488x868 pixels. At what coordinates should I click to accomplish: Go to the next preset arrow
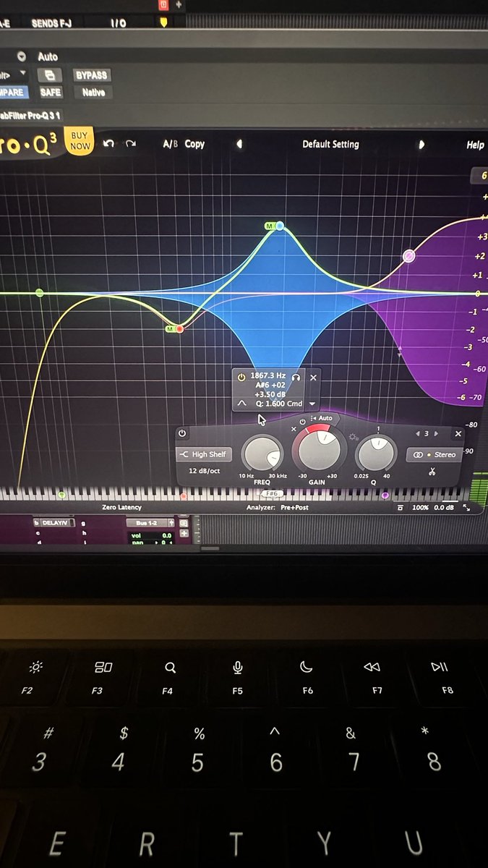coord(421,145)
